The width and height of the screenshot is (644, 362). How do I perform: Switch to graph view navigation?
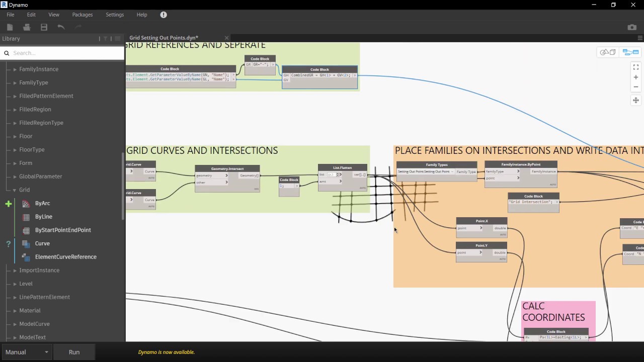(x=630, y=52)
